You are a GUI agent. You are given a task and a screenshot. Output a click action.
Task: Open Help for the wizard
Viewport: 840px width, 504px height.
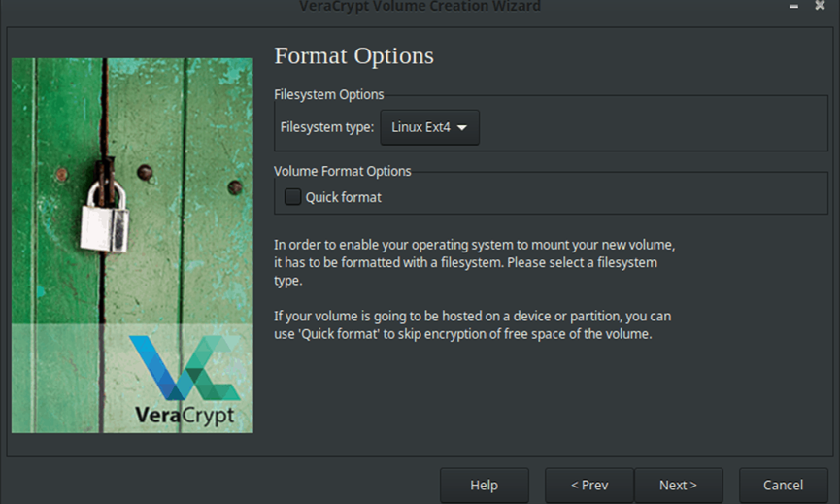pyautogui.click(x=485, y=486)
